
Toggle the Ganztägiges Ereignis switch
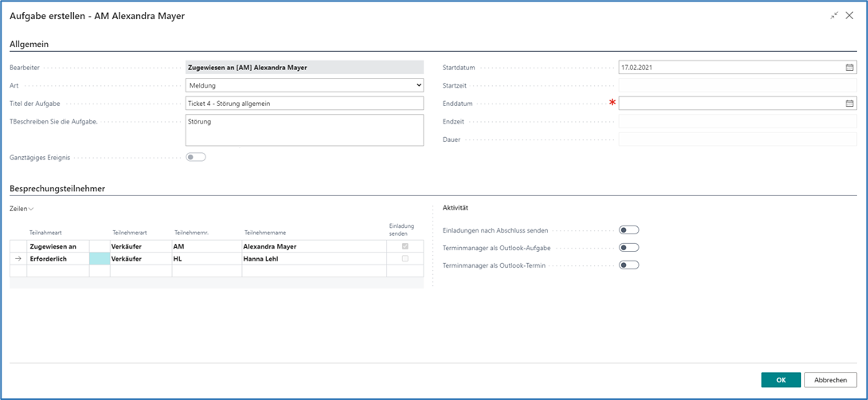pos(195,157)
